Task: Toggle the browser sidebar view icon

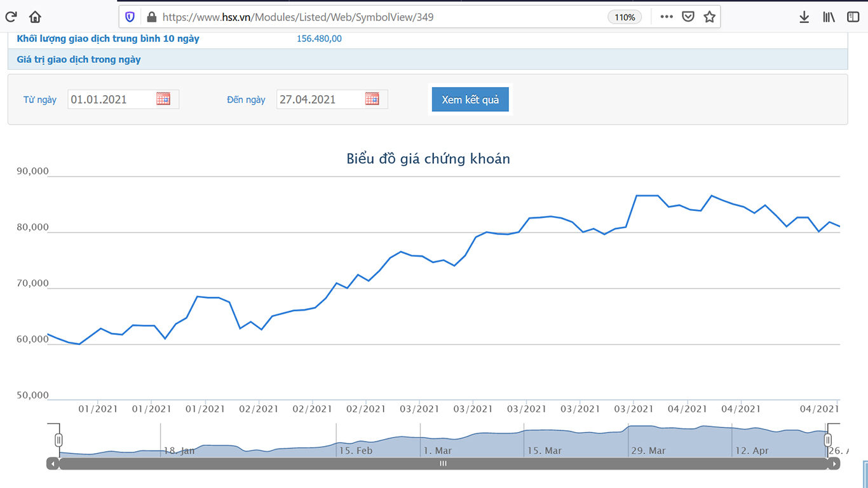Action: [853, 17]
